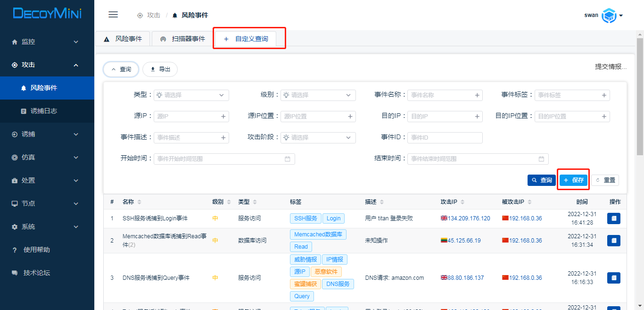Expand the 监控 sidebar menu
Screen dimensions: 644x310
(x=47, y=42)
